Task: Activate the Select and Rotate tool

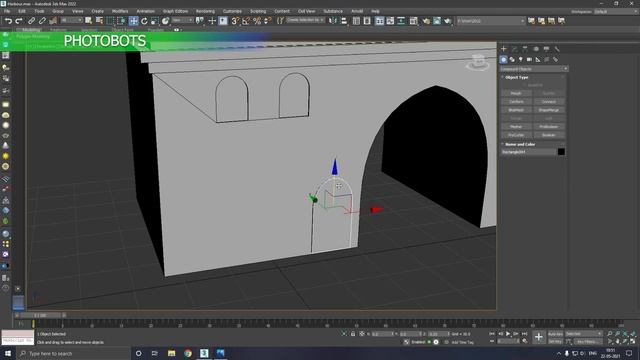Action: pos(144,21)
